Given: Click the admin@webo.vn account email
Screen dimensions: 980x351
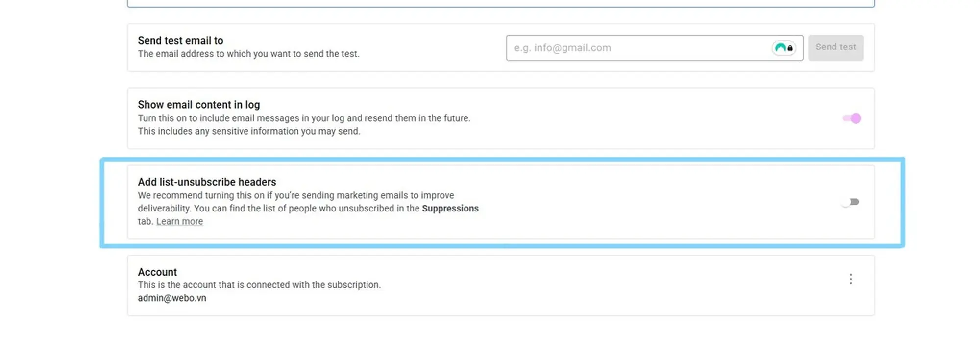Looking at the screenshot, I should 172,298.
